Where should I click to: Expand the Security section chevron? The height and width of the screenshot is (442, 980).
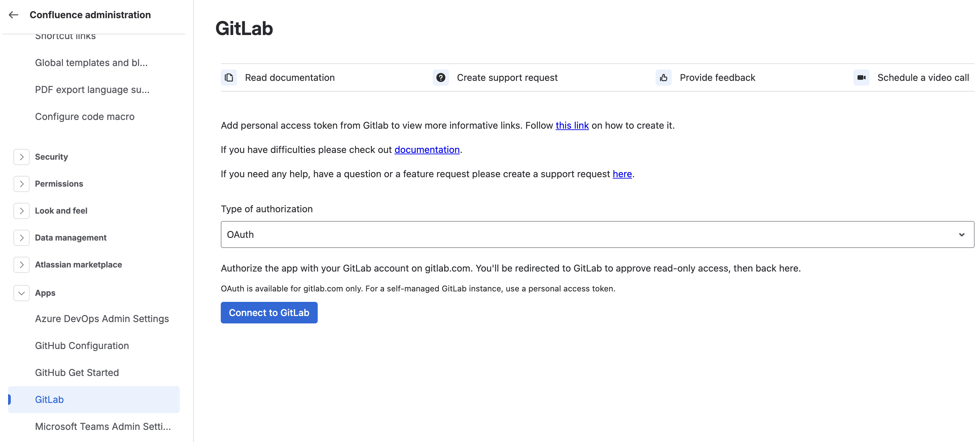click(22, 157)
